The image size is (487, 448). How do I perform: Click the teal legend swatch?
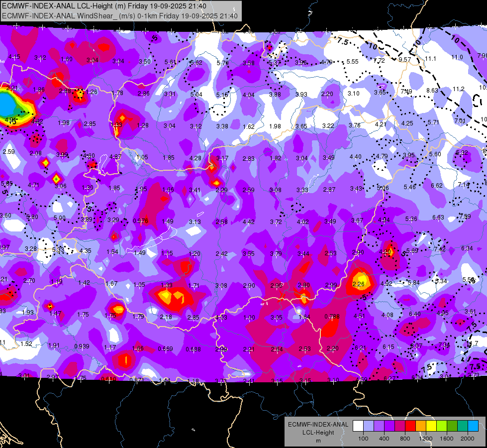pos(463,426)
